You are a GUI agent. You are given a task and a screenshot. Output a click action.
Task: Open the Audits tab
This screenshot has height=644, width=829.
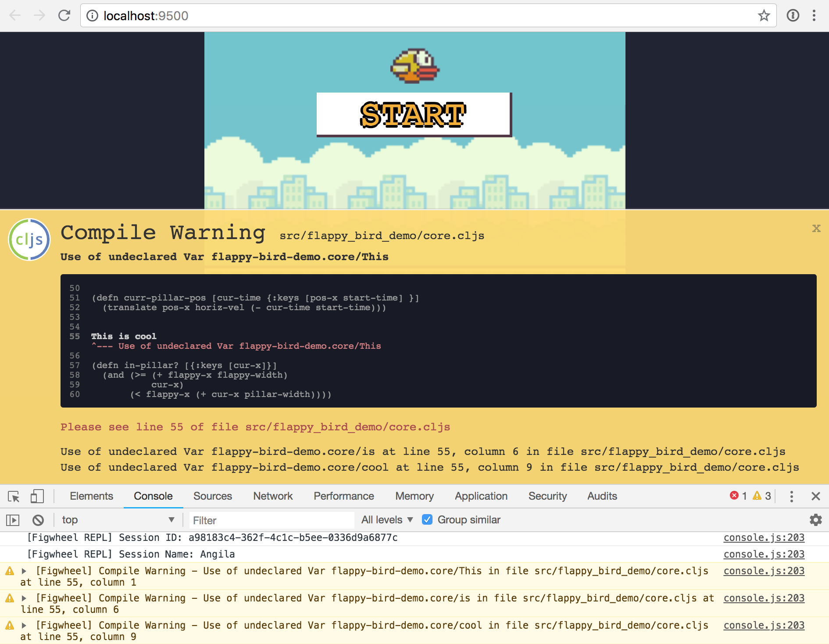(602, 496)
